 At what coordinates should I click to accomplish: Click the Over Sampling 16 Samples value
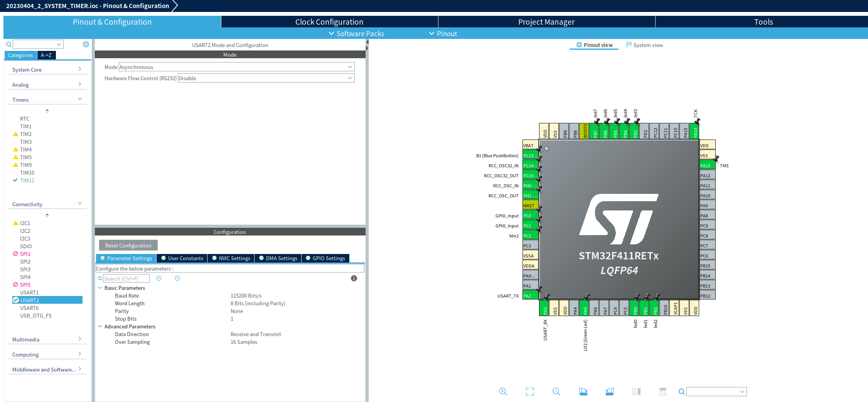(244, 342)
